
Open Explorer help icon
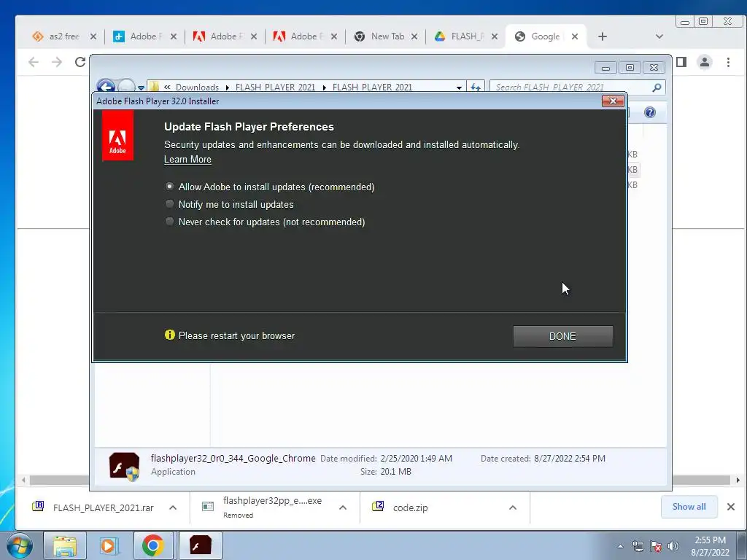[x=650, y=112]
